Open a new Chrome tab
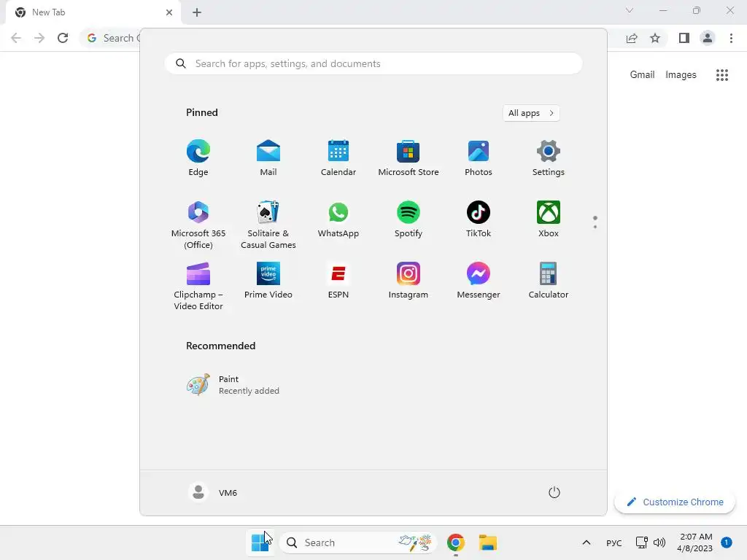This screenshot has width=747, height=560. (x=197, y=12)
